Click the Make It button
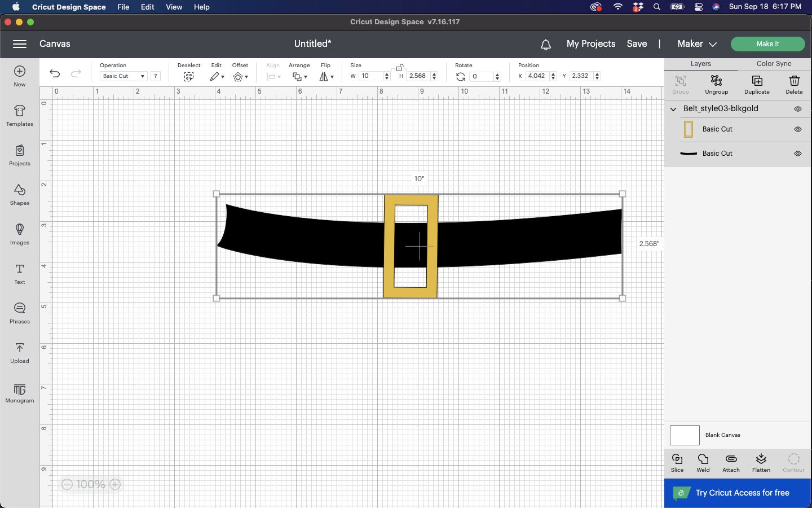The height and width of the screenshot is (508, 812). point(767,43)
